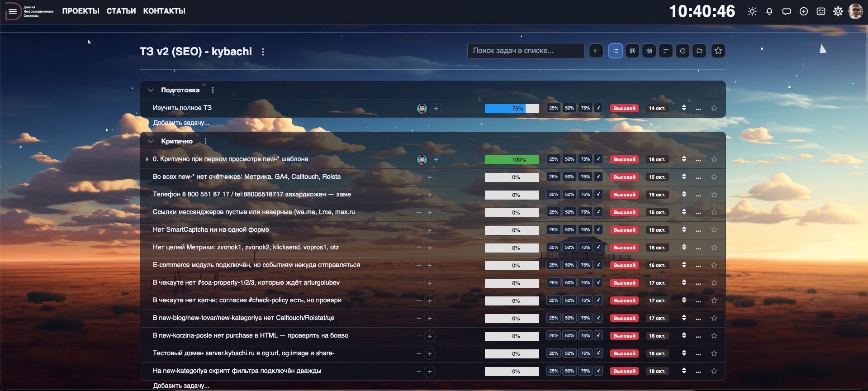Open notifications bell in header

[769, 11]
